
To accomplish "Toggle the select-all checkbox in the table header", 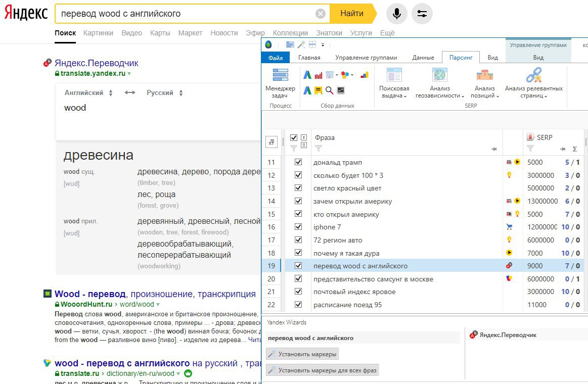I will coord(294,137).
